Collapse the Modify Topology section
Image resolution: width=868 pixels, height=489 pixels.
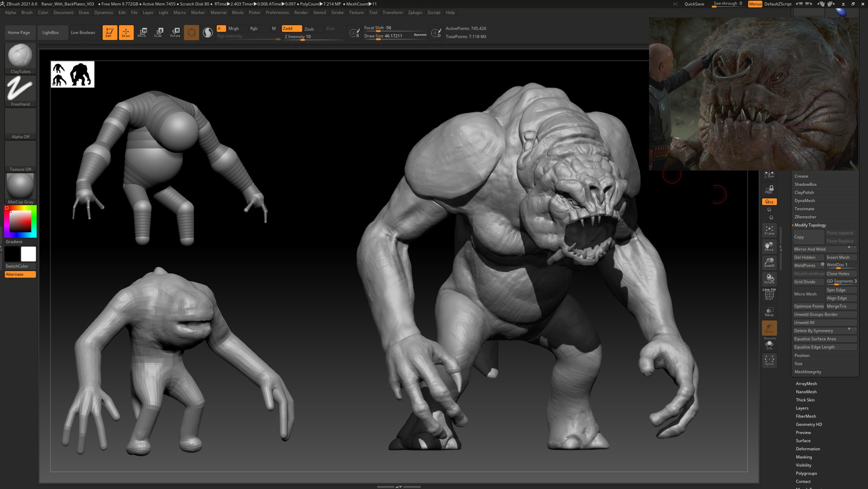coord(810,225)
